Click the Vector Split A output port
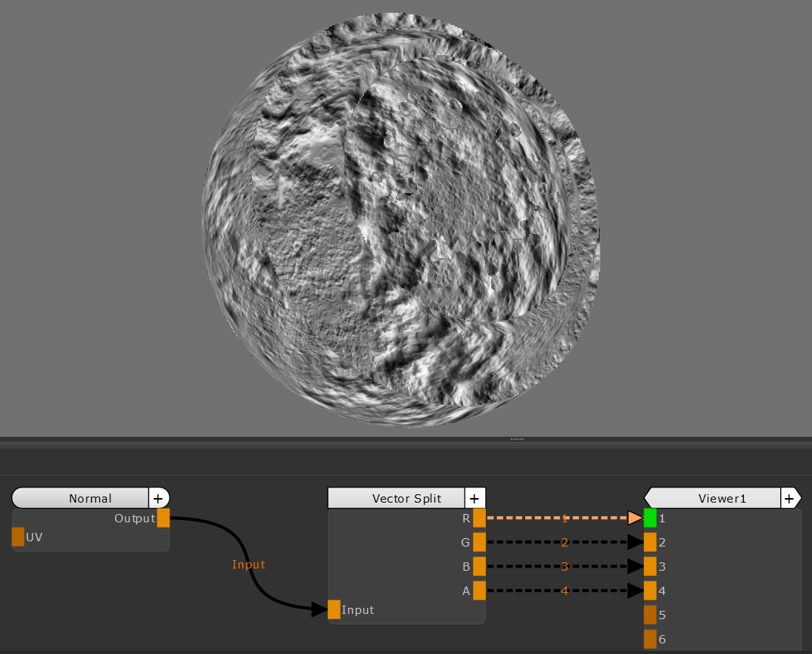Image resolution: width=812 pixels, height=654 pixels. (x=479, y=591)
